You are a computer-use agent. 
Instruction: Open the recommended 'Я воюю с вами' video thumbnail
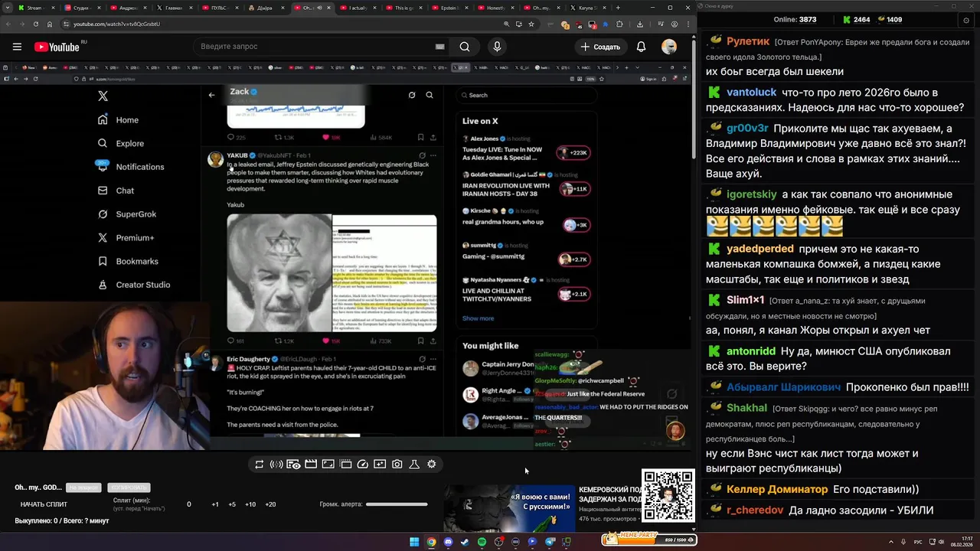[509, 508]
